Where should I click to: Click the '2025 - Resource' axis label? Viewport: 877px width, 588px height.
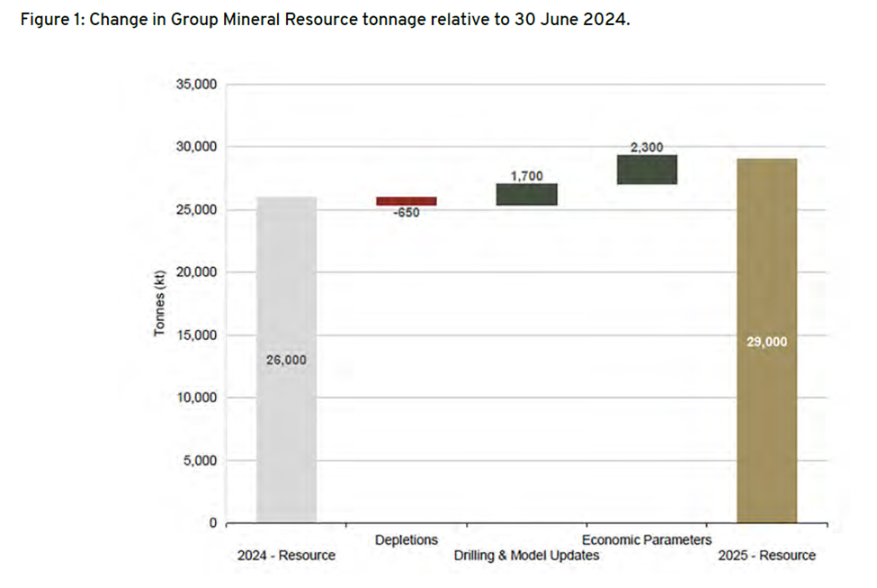pyautogui.click(x=766, y=556)
